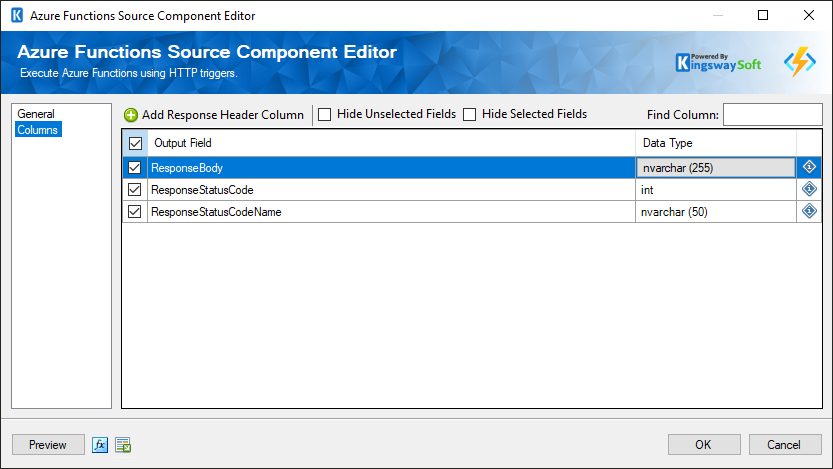Click the int data type cell
This screenshot has width=833, height=469.
coord(716,190)
